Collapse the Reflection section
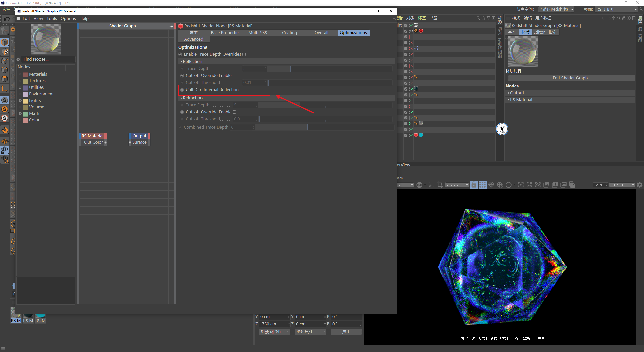Viewport: 644px width, 352px height. 181,62
